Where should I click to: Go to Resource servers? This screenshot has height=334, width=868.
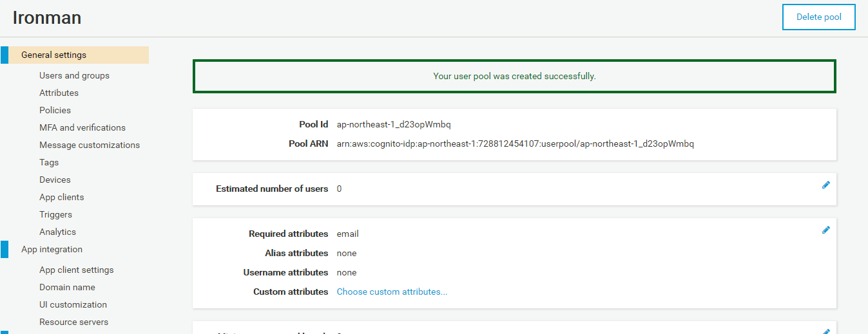(73, 322)
